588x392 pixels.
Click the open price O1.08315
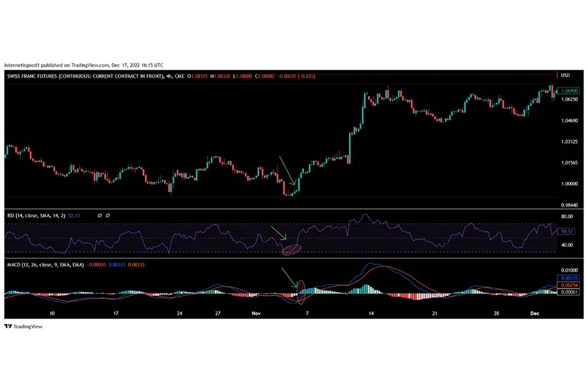(197, 76)
